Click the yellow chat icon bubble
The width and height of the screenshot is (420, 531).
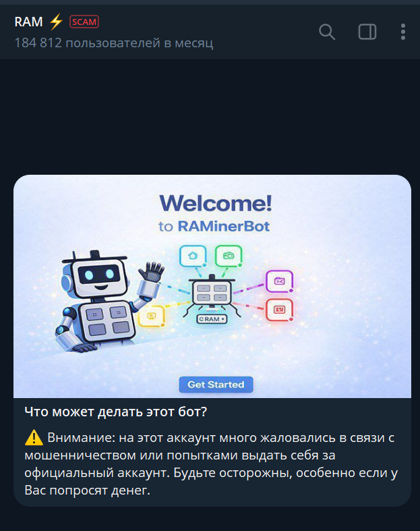click(x=152, y=316)
